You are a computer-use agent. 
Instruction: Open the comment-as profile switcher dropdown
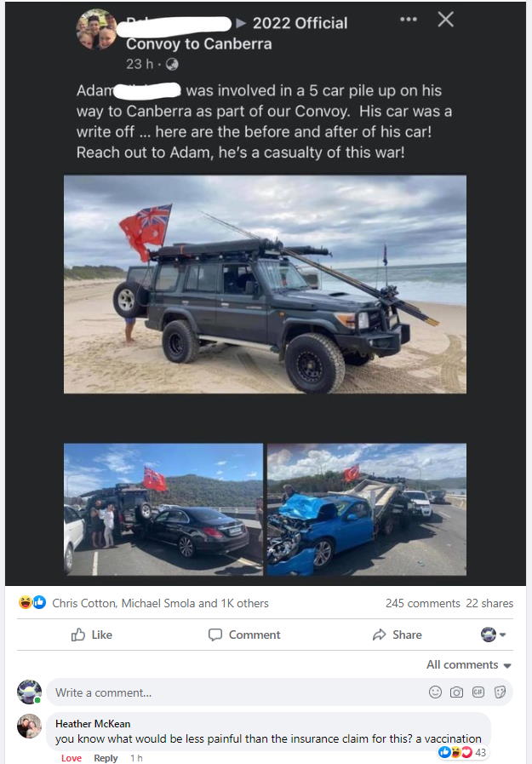pos(494,635)
